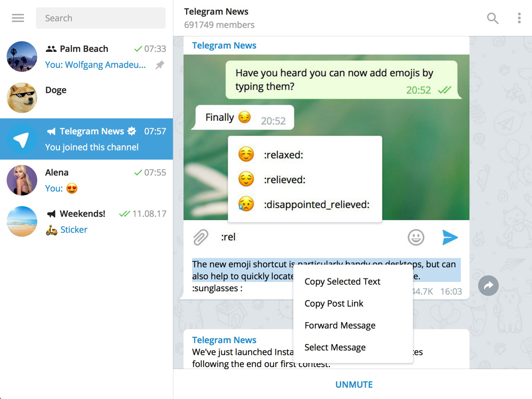
Task: Choose Copy Post Link menu entry
Action: 334,304
